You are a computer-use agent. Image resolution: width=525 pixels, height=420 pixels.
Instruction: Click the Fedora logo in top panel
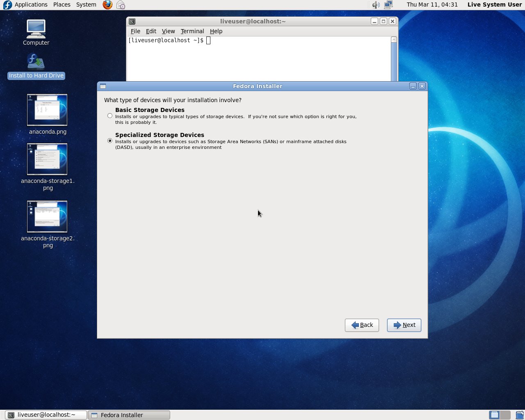click(7, 5)
